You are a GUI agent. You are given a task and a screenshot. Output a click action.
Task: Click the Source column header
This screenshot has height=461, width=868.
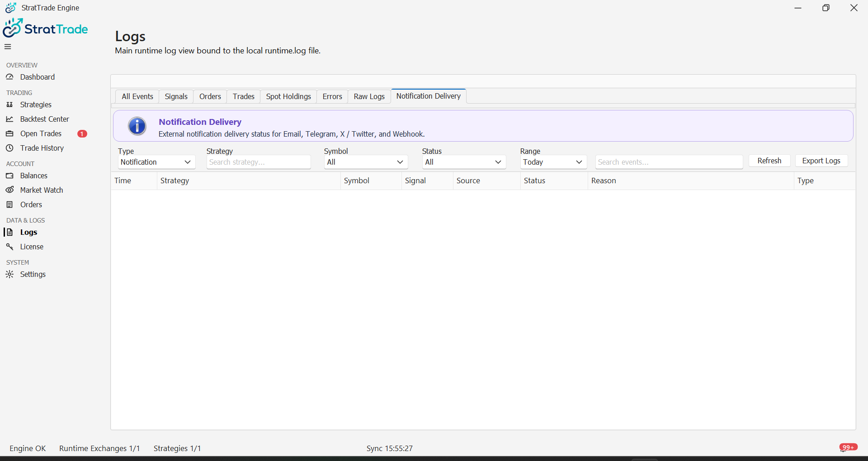tap(486, 181)
